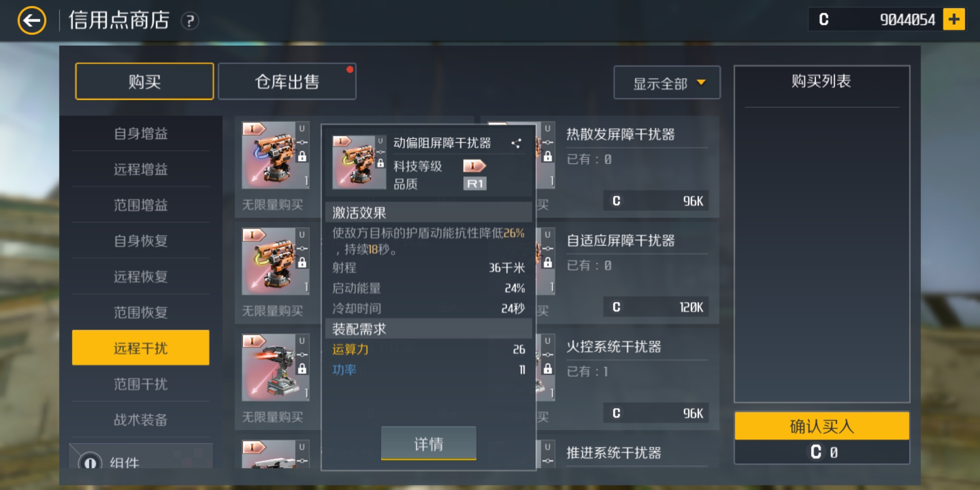980x490 pixels.
Task: Click the 详情 details button
Action: pyautogui.click(x=428, y=443)
